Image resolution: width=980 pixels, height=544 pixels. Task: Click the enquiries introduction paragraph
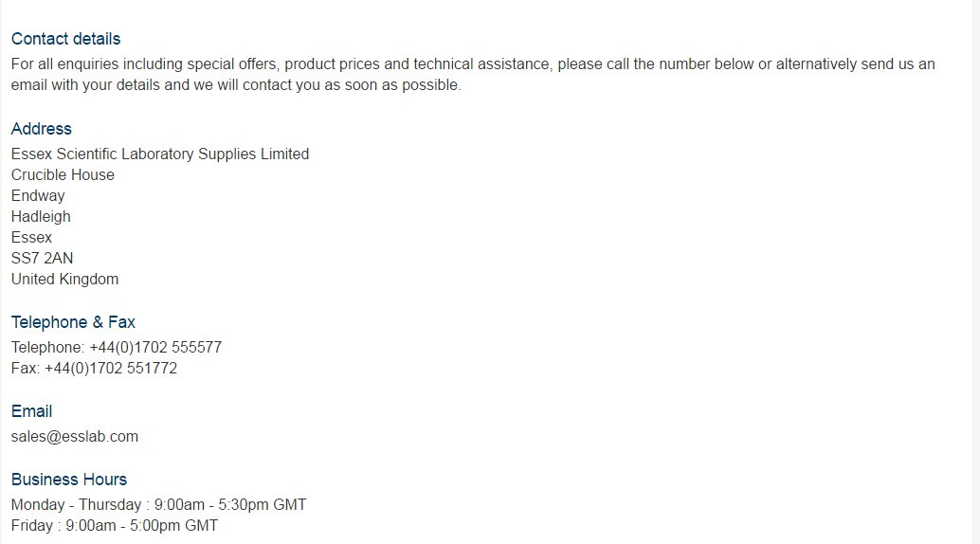point(473,75)
